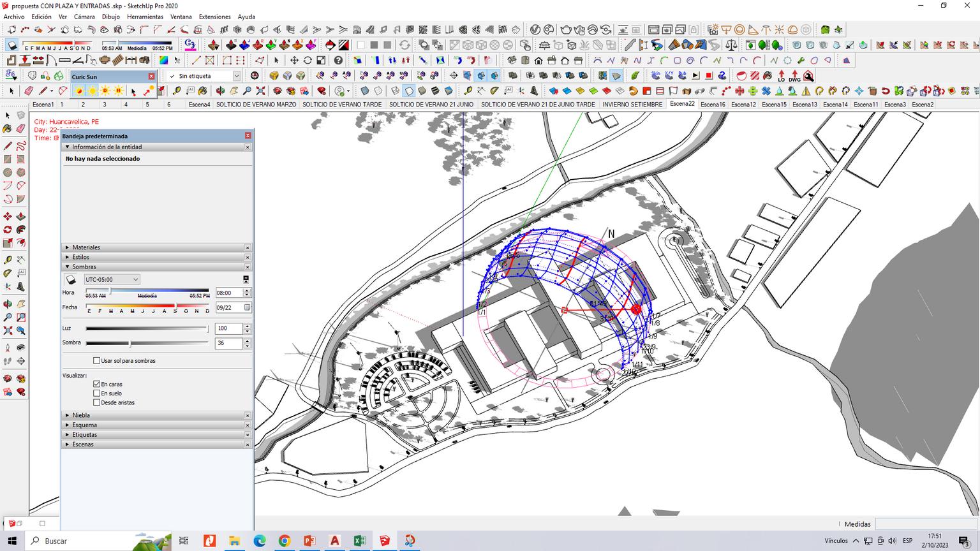This screenshot has width=980, height=551.
Task: Activate the Orbit tool in left toolbar
Action: [8, 304]
